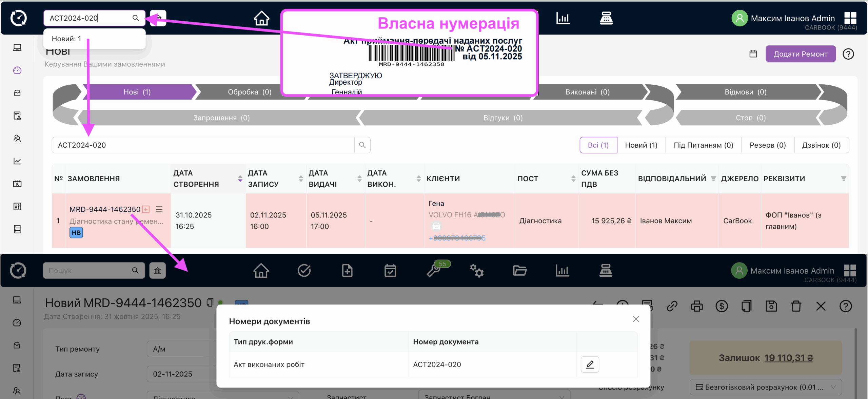Click the calendar icon left of Додати Ремонт
The width and height of the screenshot is (868, 399).
pos(753,54)
